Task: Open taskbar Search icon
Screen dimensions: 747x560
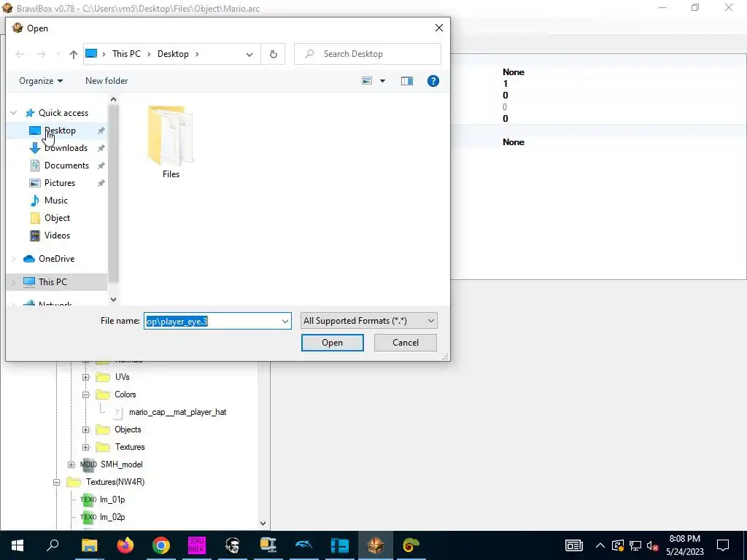Action: tap(53, 545)
